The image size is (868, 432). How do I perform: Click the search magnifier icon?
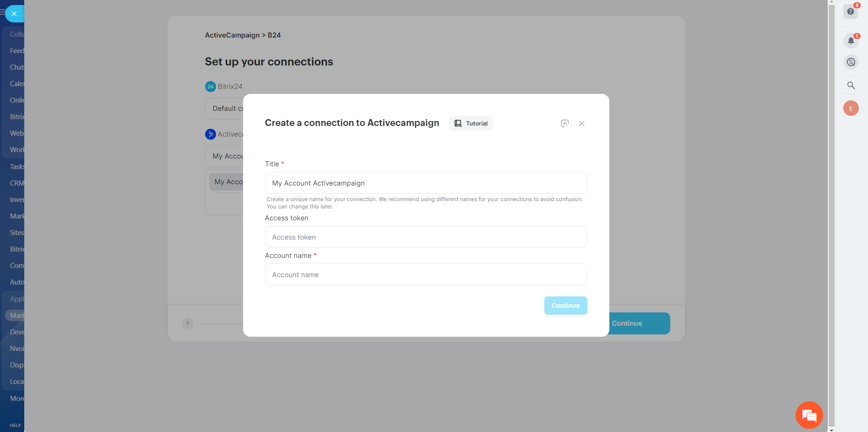pos(851,85)
